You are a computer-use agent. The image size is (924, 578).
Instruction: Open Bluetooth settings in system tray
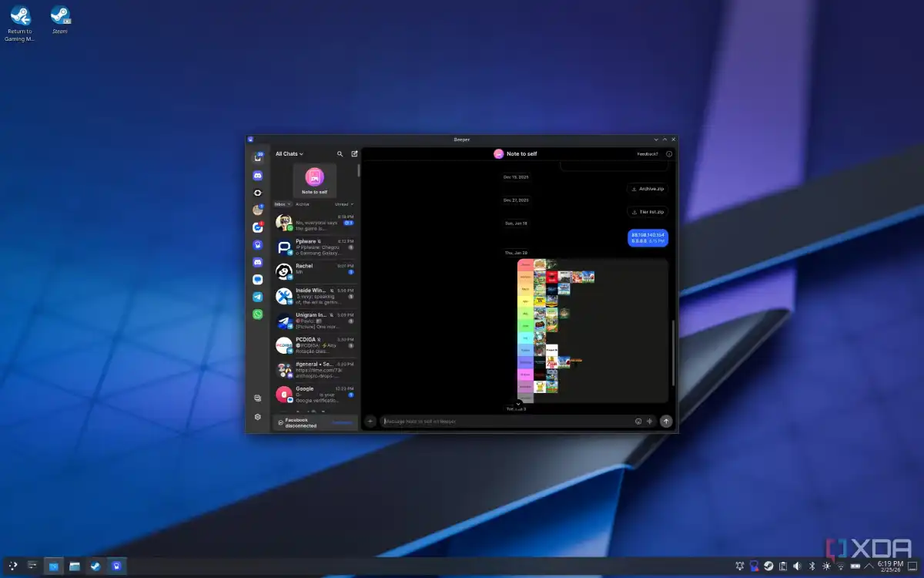point(812,566)
